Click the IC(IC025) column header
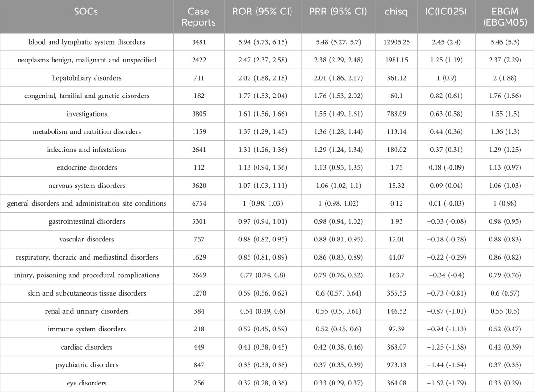Viewport: 534px width, 392px height. (x=446, y=12)
